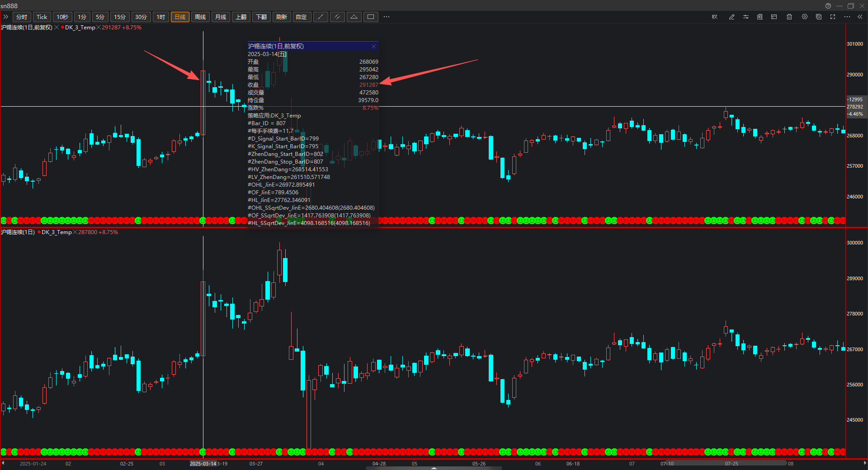The height and width of the screenshot is (470, 868).
Task: Switch to the 分时 intraday view
Action: coord(22,17)
